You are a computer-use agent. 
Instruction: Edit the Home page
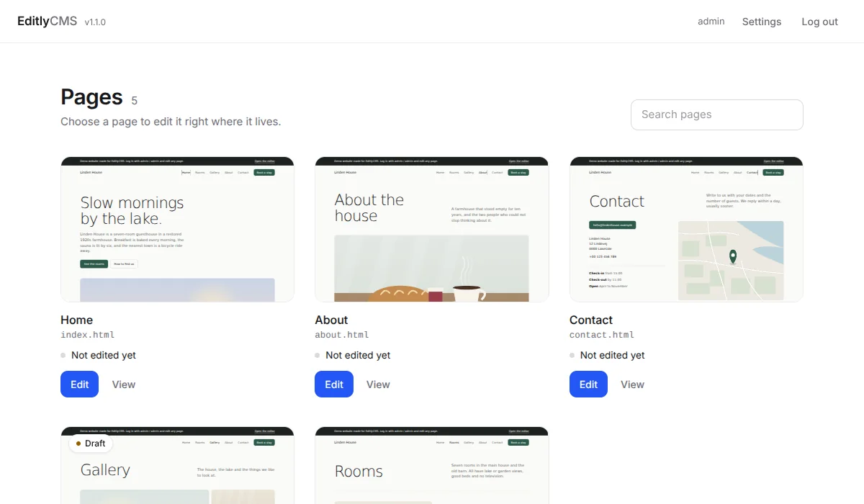[80, 384]
